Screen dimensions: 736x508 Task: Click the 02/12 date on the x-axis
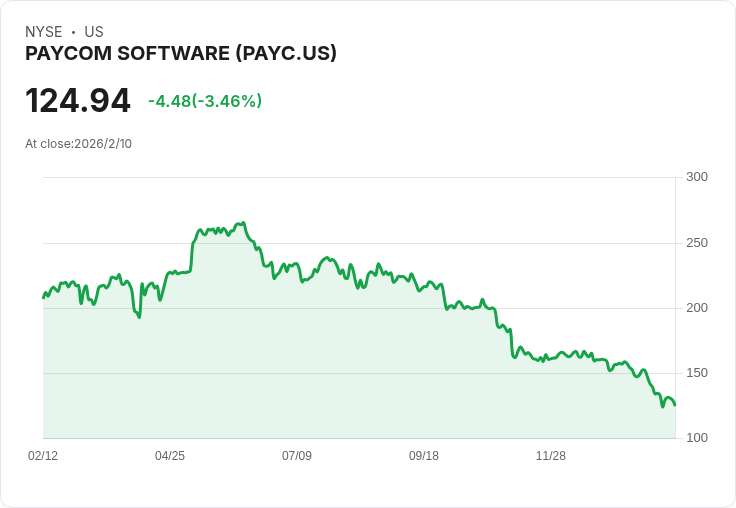(43, 456)
